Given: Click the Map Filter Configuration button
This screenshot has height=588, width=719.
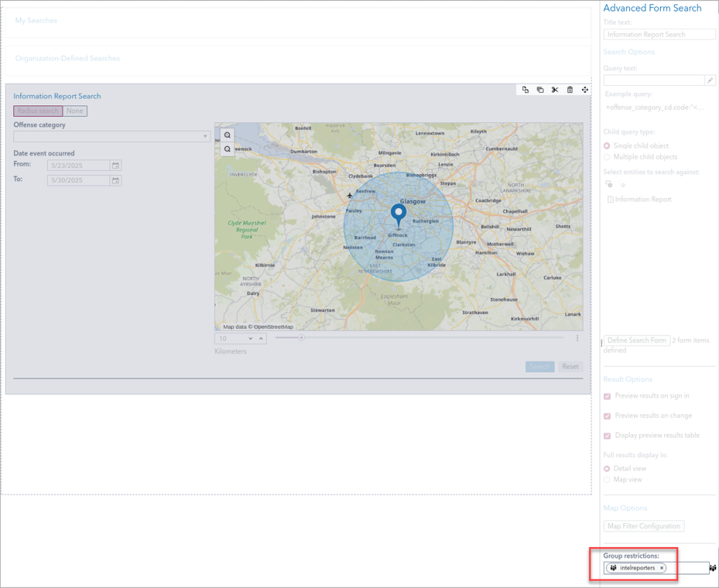Looking at the screenshot, I should click(x=643, y=526).
